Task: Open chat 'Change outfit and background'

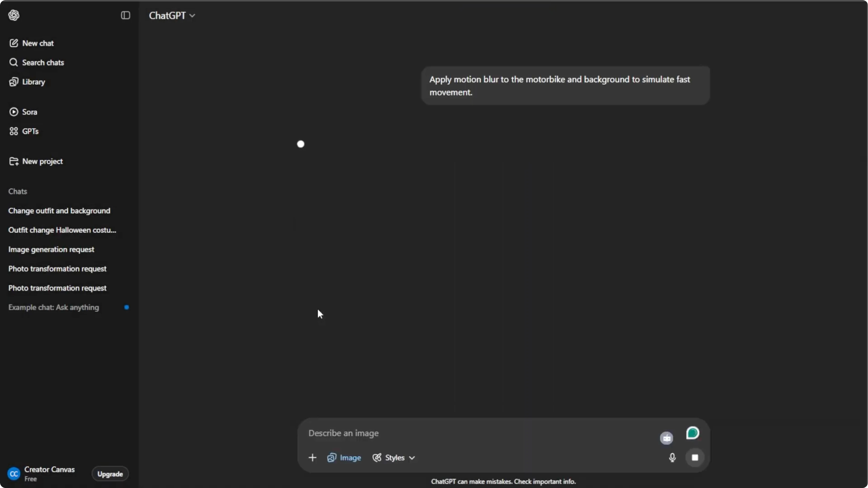Action: (59, 211)
